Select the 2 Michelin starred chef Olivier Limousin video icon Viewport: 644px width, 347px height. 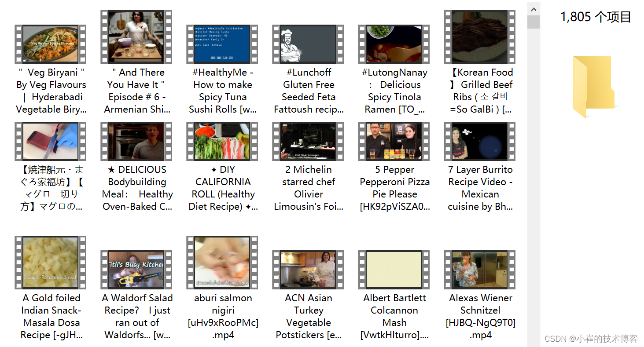308,141
